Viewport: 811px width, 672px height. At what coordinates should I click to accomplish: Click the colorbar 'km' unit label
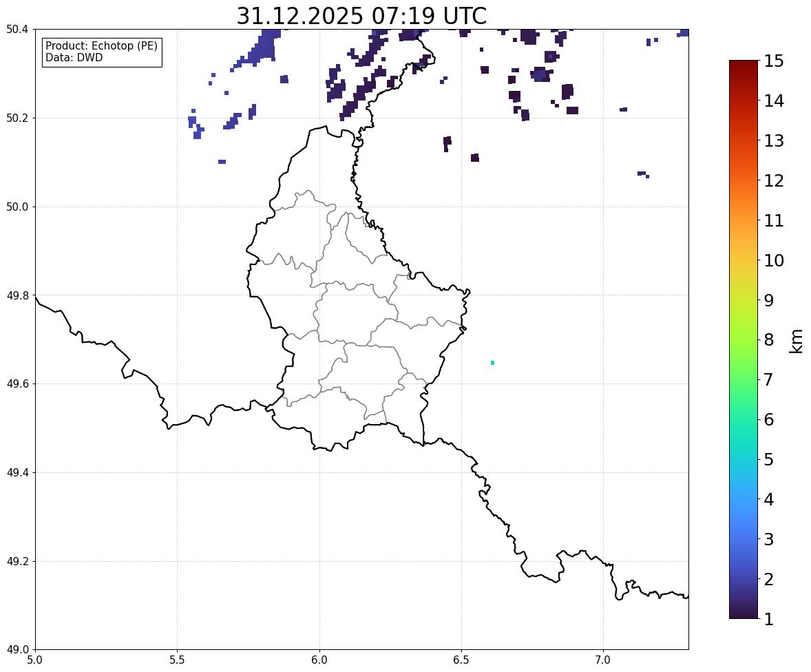pyautogui.click(x=797, y=342)
